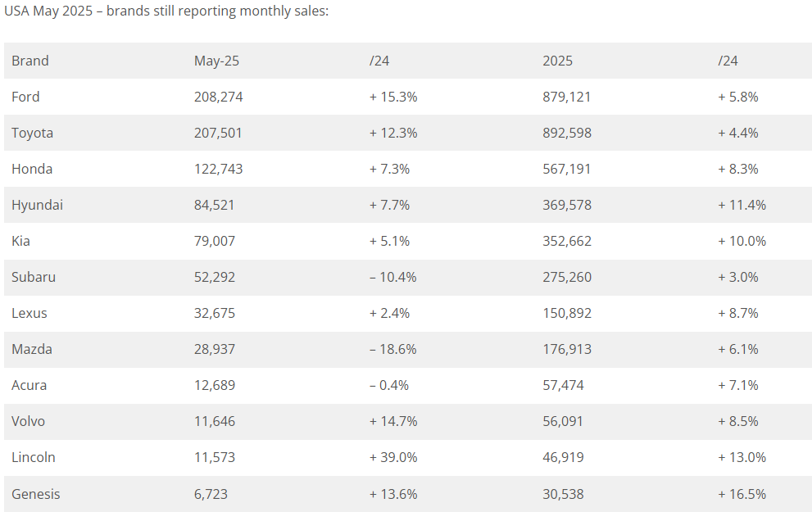Click the May-25 column header
The width and height of the screenshot is (812, 512).
[x=216, y=61]
